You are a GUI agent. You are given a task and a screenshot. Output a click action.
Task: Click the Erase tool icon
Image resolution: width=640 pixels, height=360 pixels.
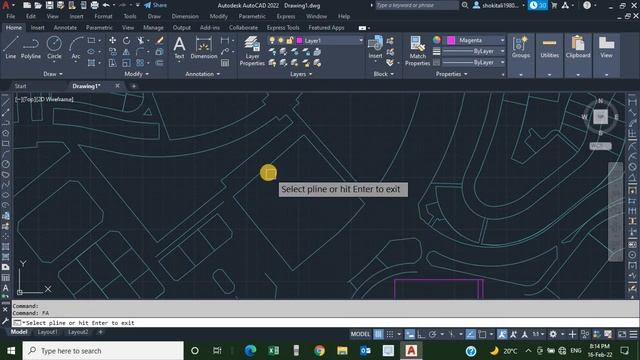click(x=160, y=40)
